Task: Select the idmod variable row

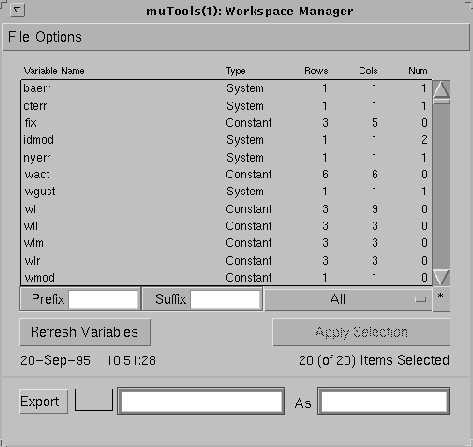Action: (226, 140)
